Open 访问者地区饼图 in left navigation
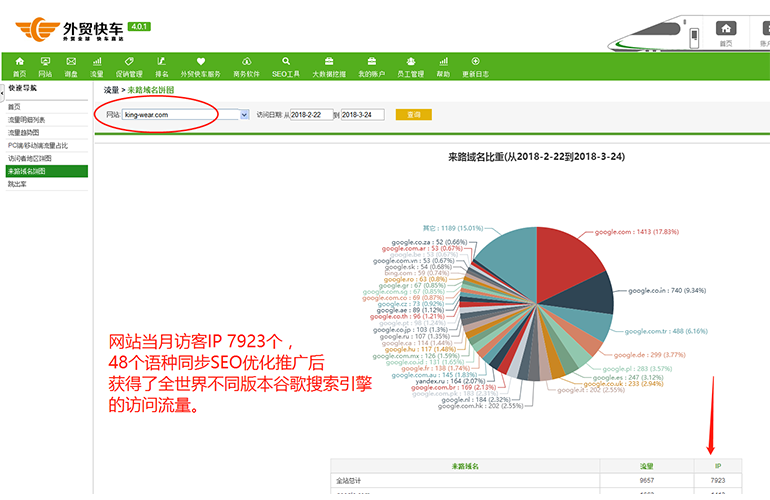 (x=30, y=158)
